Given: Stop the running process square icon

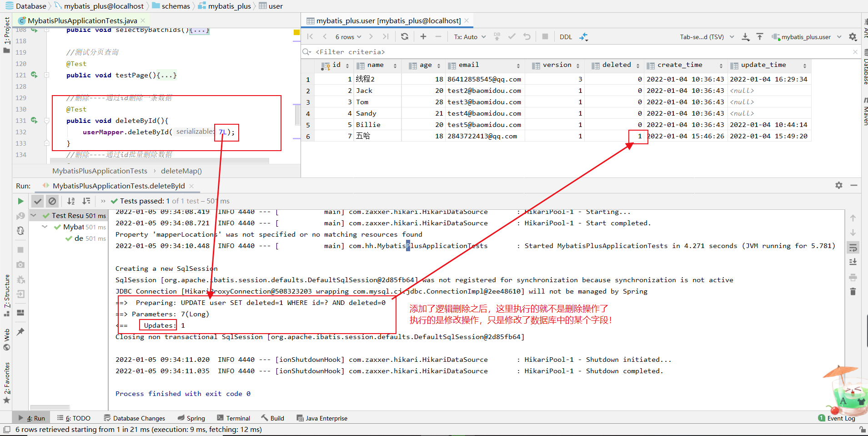Looking at the screenshot, I should coord(20,250).
